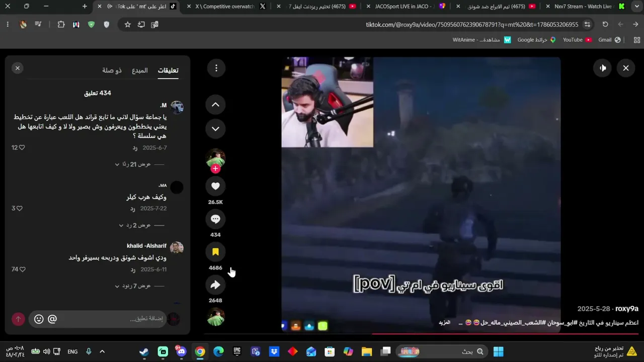Screen dimensions: 644x362
Task: Open the three-dot video options menu
Action: 216,68
